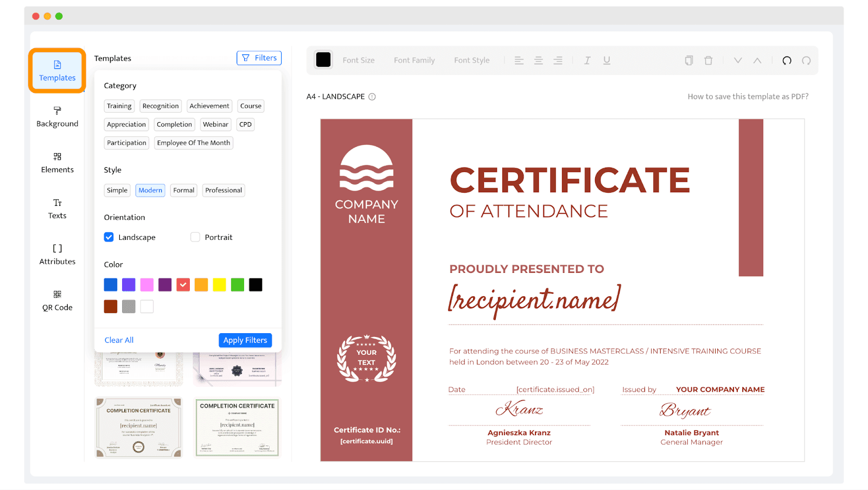Choose the Simple style tag
The image size is (868, 490).
coord(117,190)
